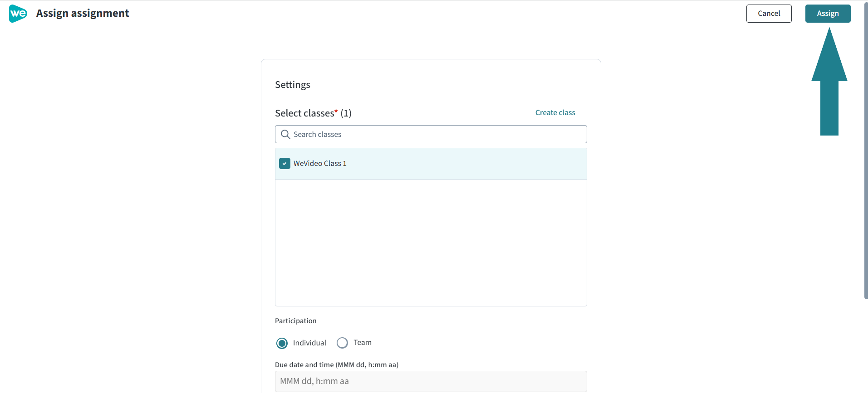This screenshot has width=868, height=393.
Task: Click the Assign button
Action: tap(828, 14)
